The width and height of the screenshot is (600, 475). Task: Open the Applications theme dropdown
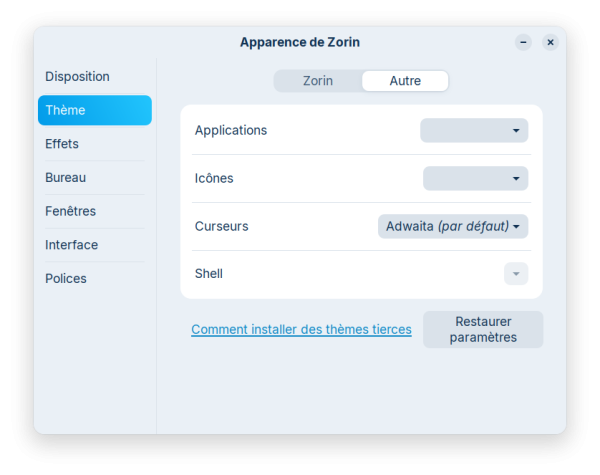point(474,130)
